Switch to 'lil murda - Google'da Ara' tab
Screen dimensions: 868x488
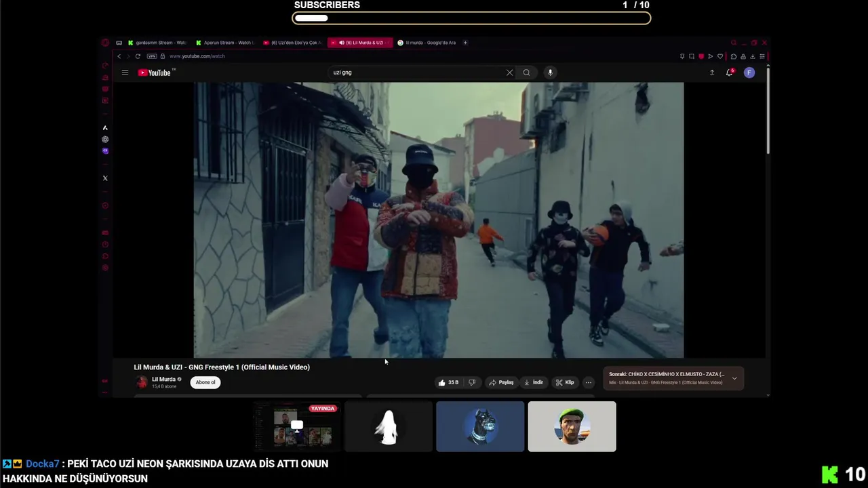(427, 43)
